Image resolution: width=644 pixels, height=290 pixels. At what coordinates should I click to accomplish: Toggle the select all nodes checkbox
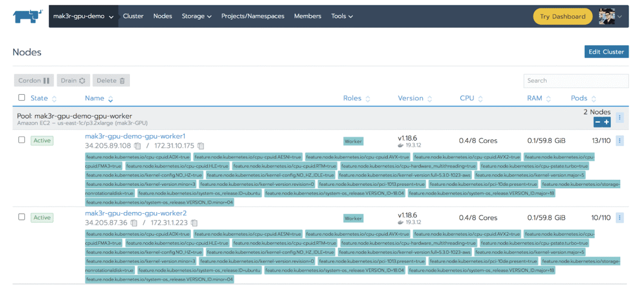22,98
